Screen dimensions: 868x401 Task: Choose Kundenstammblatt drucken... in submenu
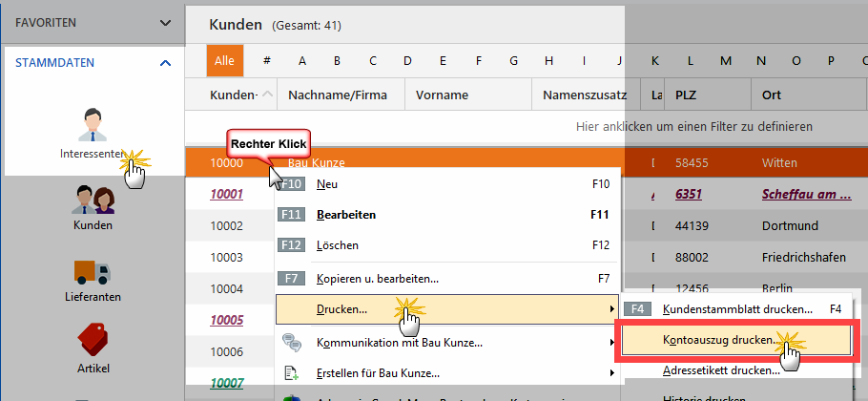(x=736, y=309)
